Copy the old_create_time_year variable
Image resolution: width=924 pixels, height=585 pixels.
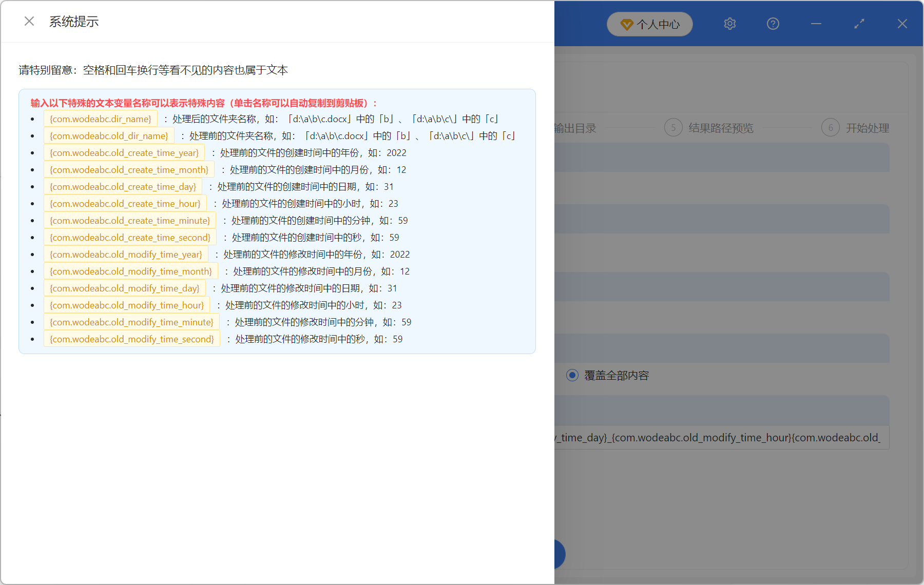pos(124,152)
